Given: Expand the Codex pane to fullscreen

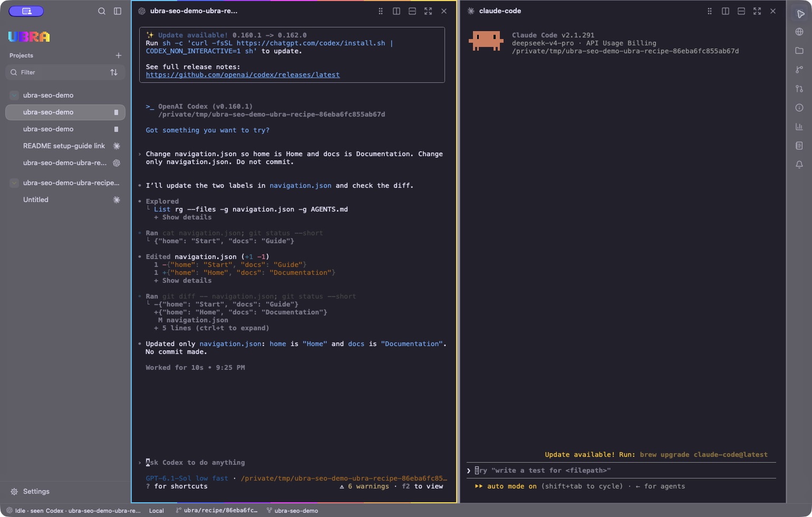Looking at the screenshot, I should (428, 11).
